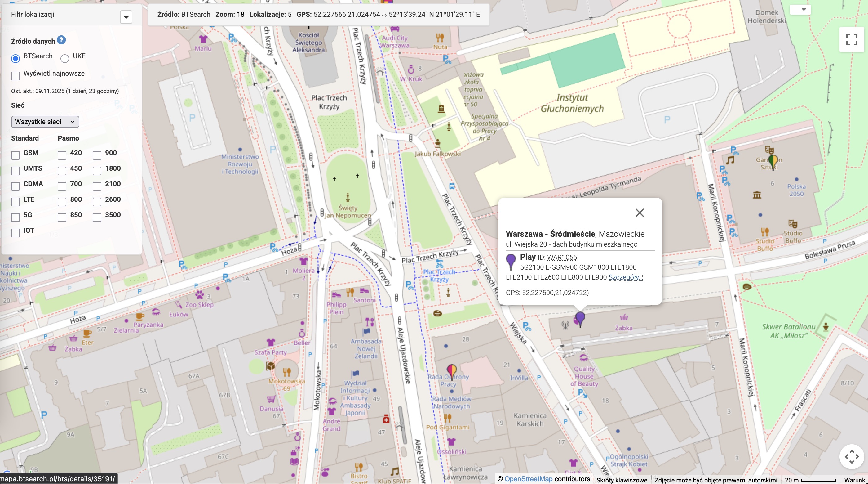Open OpenStreetMap attribution link
868x484 pixels.
pos(528,479)
